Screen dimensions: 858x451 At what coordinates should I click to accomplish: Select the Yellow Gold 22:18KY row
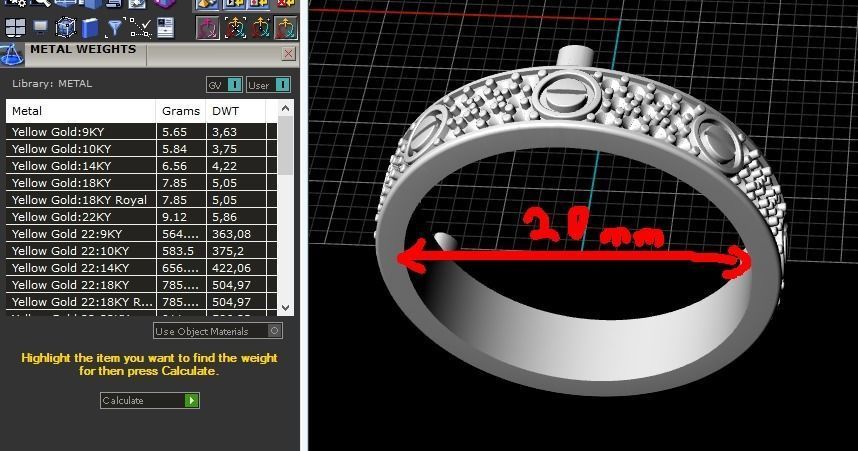point(141,285)
